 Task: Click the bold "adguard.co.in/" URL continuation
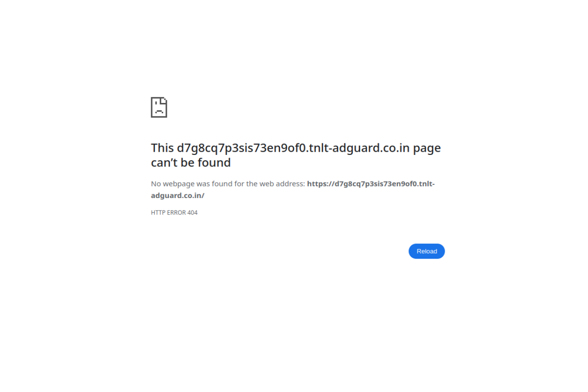pyautogui.click(x=178, y=195)
